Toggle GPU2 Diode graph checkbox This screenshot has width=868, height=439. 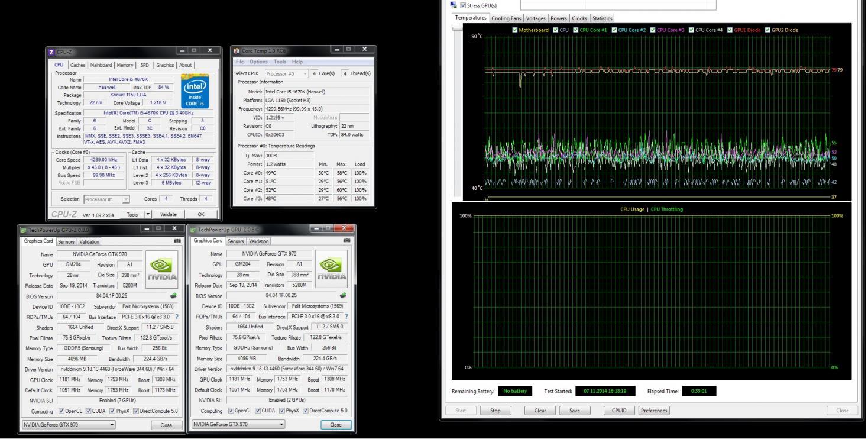767,30
